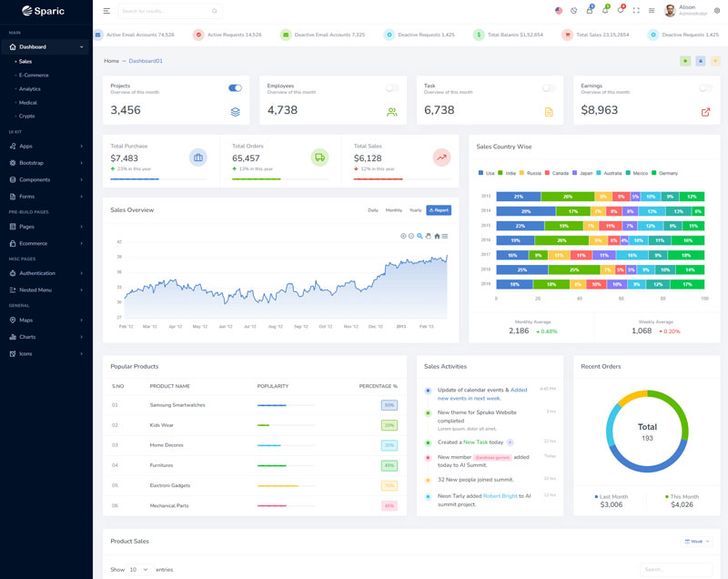
Task: Enter fullscreen mode from the header
Action: coord(636,11)
